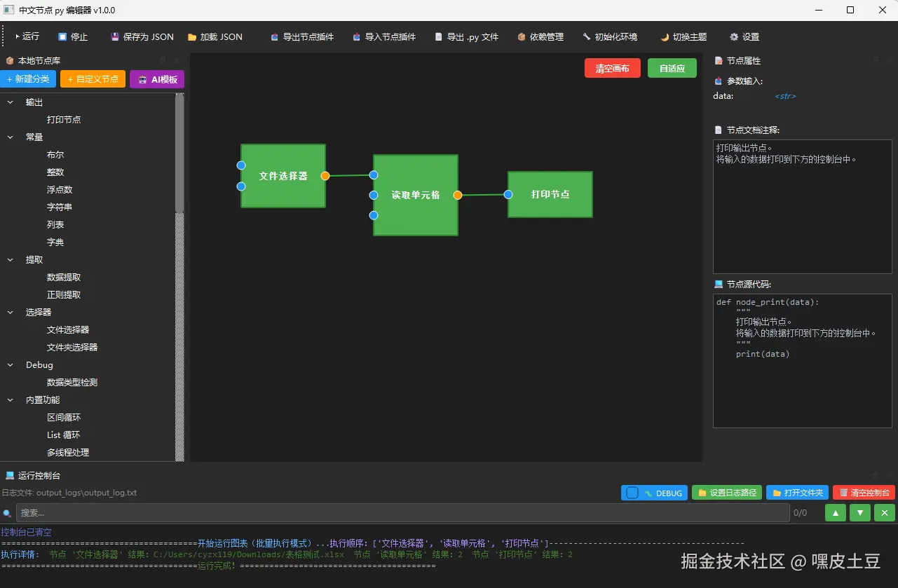The image size is (898, 588).
Task: Select List 循环 in the tree
Action: (x=64, y=435)
